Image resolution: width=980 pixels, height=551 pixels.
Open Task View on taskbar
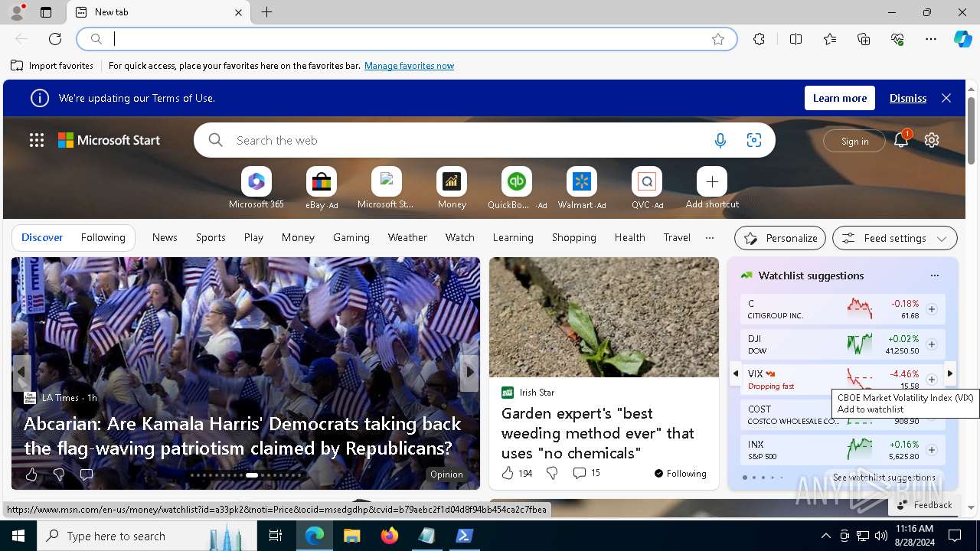[x=276, y=536]
